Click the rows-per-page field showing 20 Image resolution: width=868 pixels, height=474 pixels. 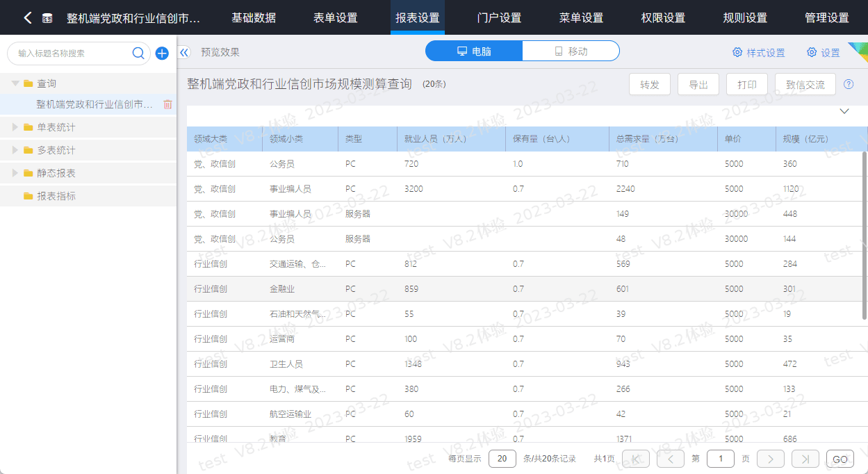[x=502, y=459]
